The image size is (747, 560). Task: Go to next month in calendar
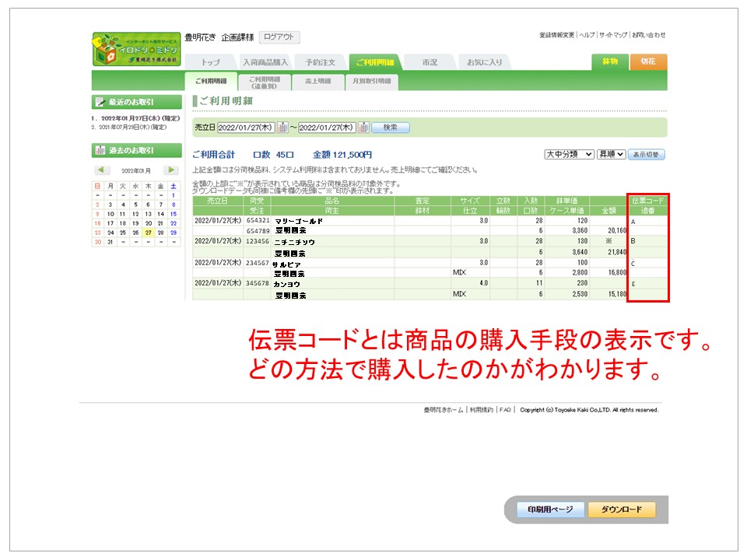tap(170, 170)
